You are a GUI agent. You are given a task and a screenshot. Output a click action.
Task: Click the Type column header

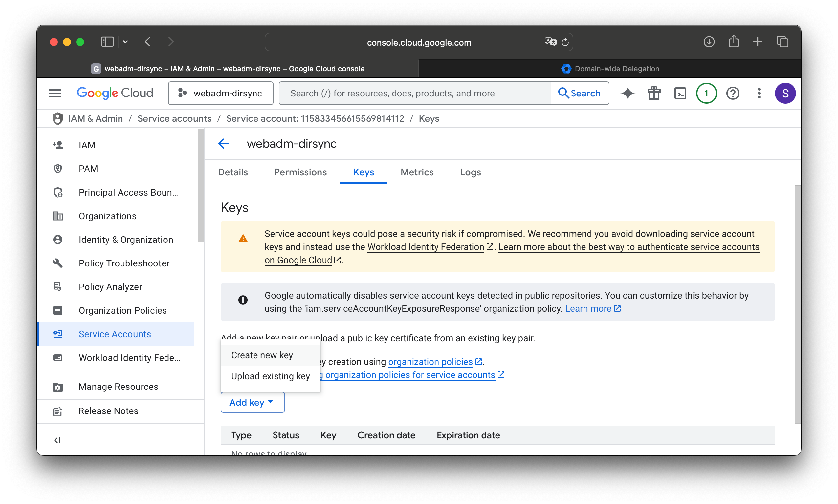(241, 435)
